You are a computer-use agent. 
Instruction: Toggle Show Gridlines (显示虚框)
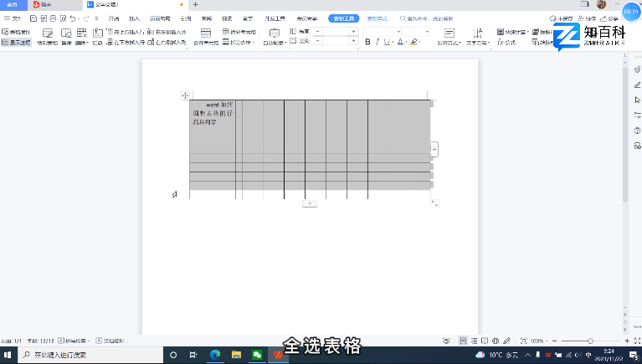pyautogui.click(x=17, y=42)
